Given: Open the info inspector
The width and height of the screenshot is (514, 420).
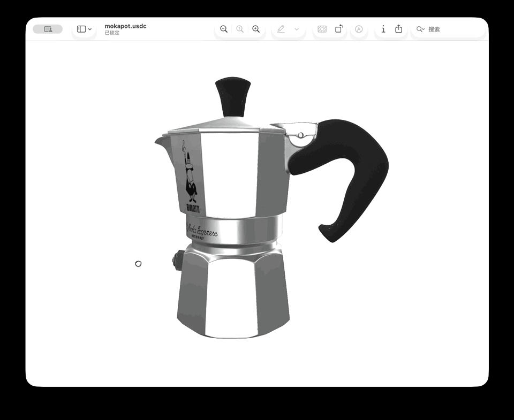Looking at the screenshot, I should tap(383, 29).
